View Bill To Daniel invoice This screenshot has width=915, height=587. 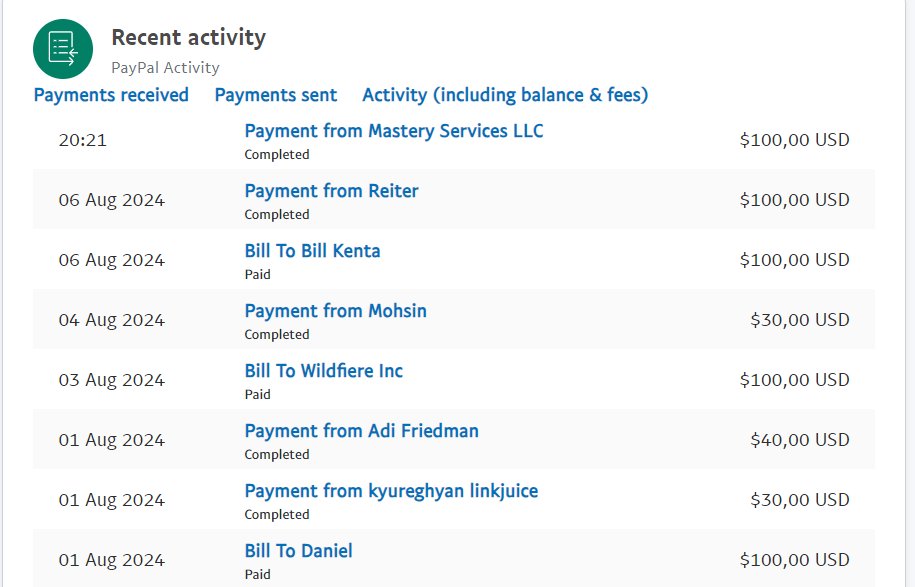click(x=298, y=551)
